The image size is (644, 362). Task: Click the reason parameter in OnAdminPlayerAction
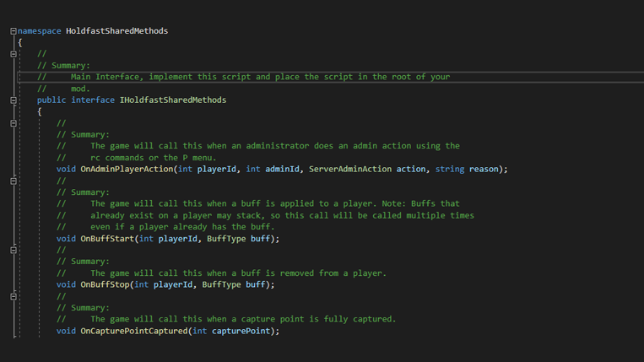click(x=484, y=169)
